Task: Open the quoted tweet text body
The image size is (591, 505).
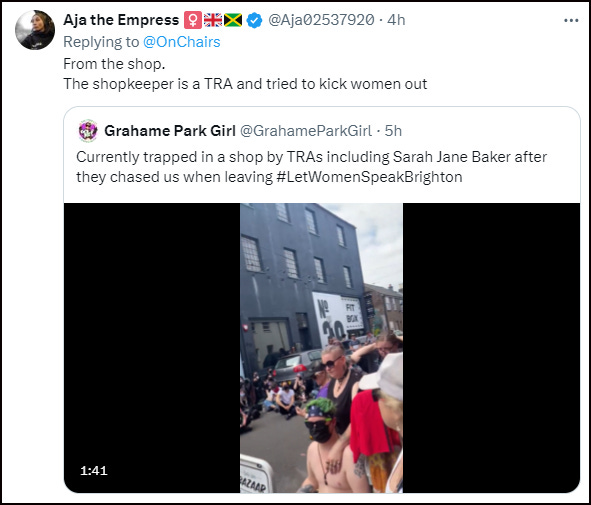Action: pyautogui.click(x=311, y=167)
